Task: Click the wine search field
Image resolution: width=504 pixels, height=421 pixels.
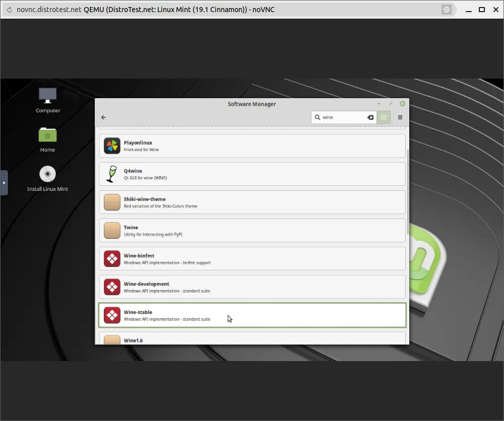Action: tap(343, 117)
